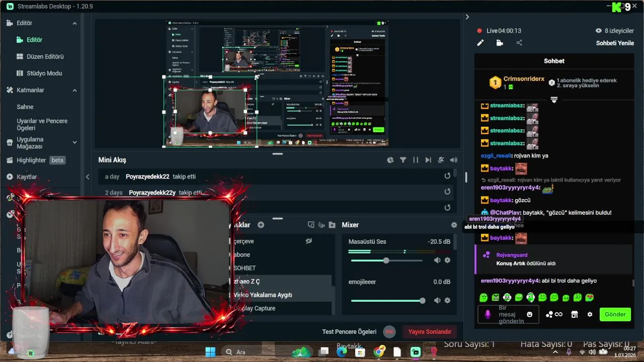The width and height of the screenshot is (644, 362).
Task: Add a new source with the plus icon
Action: 261,225
